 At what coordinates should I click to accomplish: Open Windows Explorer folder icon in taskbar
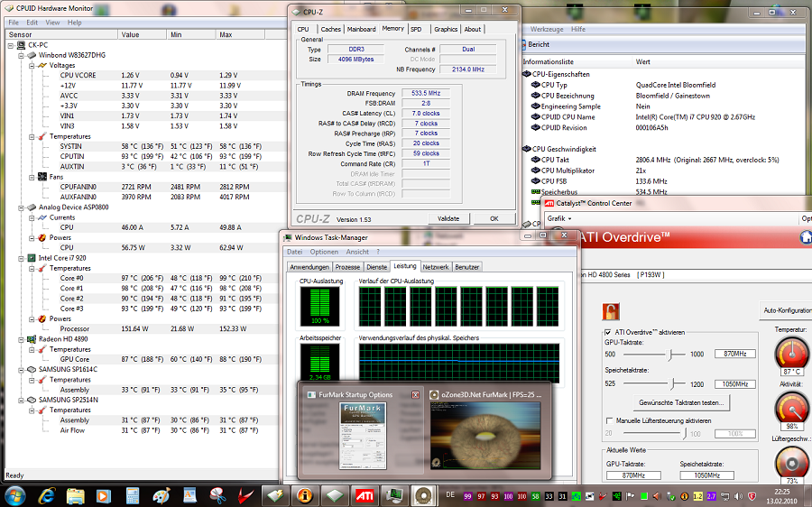[x=75, y=496]
